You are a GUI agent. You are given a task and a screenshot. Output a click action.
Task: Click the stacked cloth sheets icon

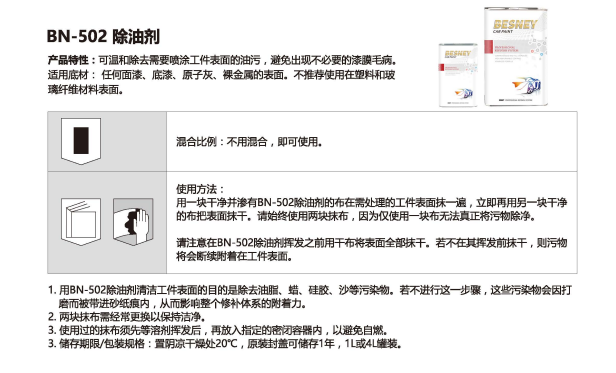tap(81, 221)
